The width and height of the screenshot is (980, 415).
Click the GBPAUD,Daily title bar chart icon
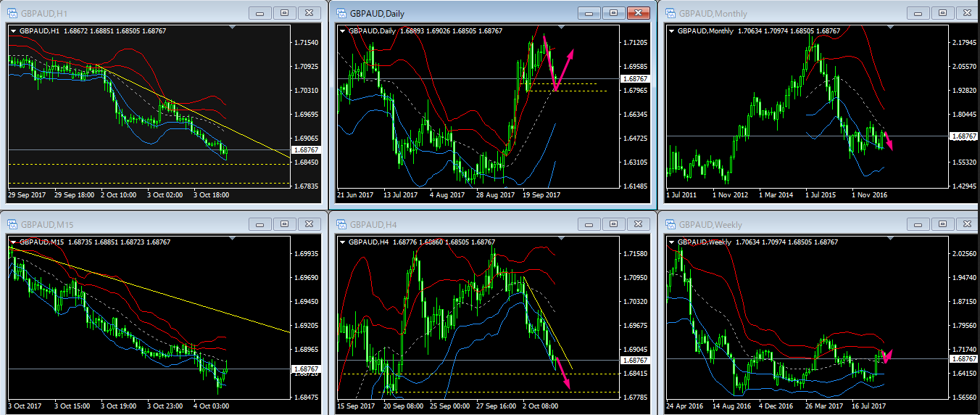pyautogui.click(x=340, y=13)
